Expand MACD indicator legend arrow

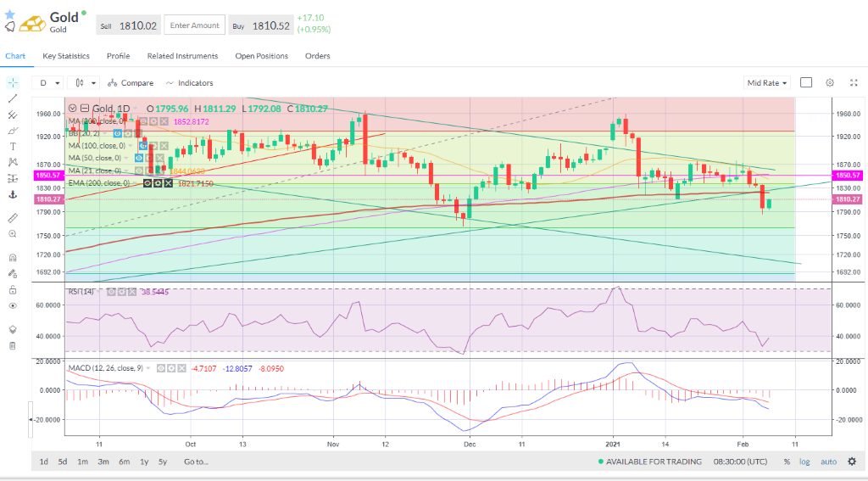[148, 368]
